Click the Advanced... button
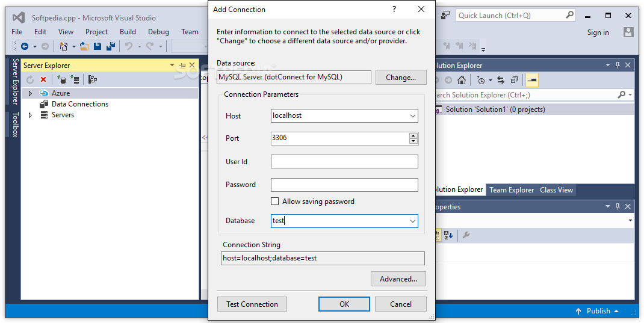The width and height of the screenshot is (644, 323). pos(398,278)
